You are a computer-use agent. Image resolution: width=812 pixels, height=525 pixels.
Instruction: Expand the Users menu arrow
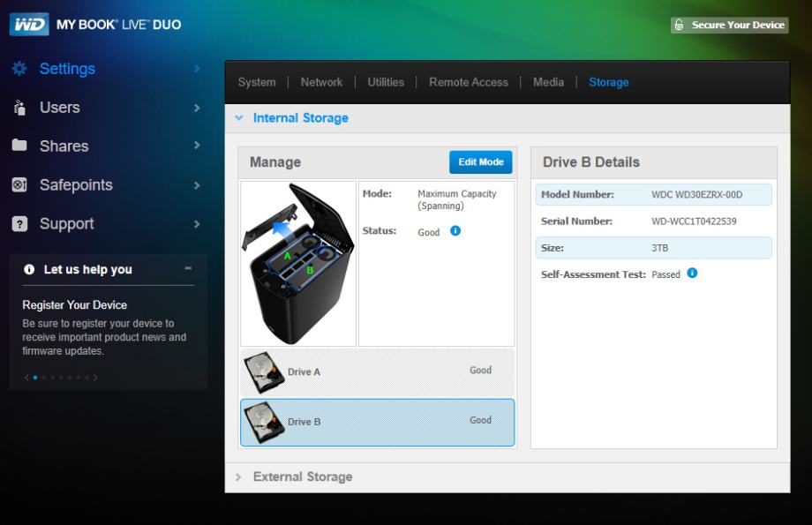point(196,108)
